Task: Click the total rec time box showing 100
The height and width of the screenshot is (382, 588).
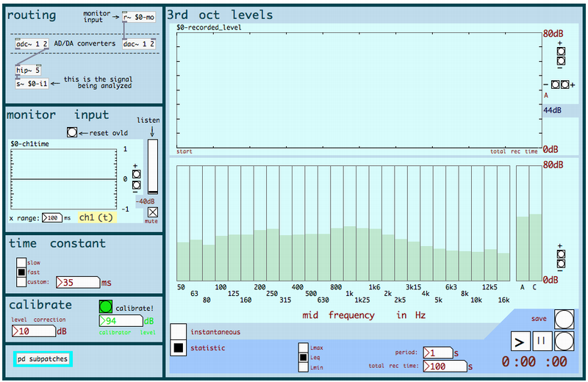Action: (x=445, y=366)
